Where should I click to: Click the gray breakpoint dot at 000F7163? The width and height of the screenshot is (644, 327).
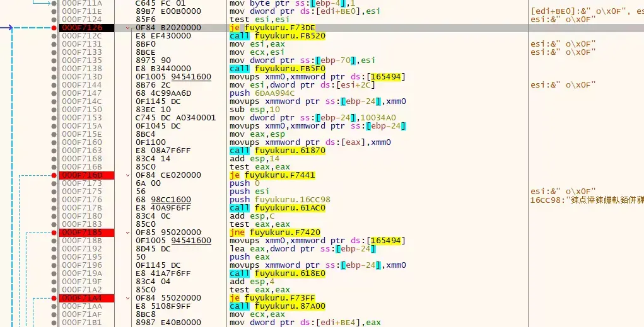(x=54, y=151)
